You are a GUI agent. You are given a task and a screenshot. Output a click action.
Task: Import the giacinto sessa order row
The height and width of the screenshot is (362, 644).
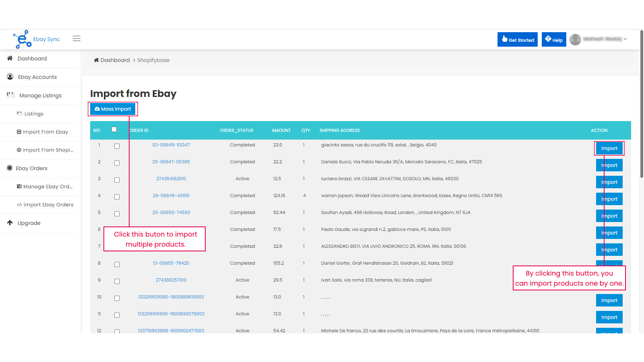[x=609, y=148]
